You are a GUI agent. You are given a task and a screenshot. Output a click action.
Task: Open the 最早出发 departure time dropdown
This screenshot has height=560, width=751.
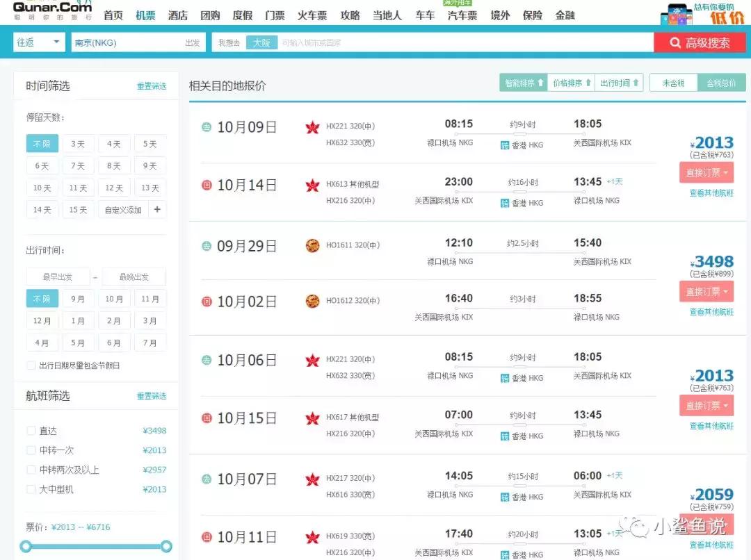(x=58, y=276)
